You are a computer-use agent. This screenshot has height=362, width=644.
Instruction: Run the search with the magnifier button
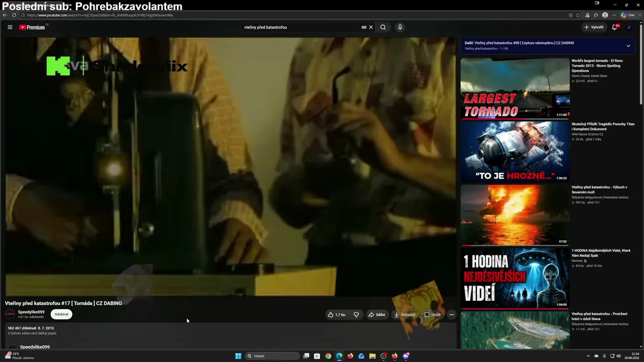tap(383, 27)
